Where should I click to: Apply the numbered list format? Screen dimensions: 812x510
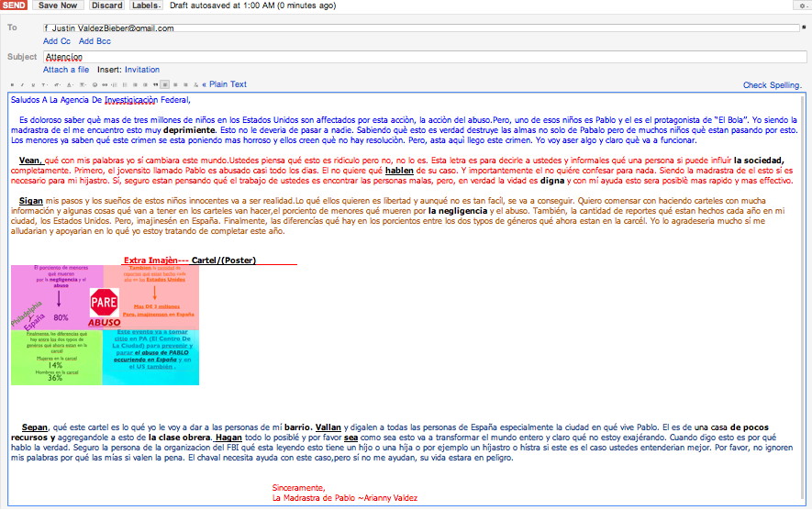tap(115, 84)
